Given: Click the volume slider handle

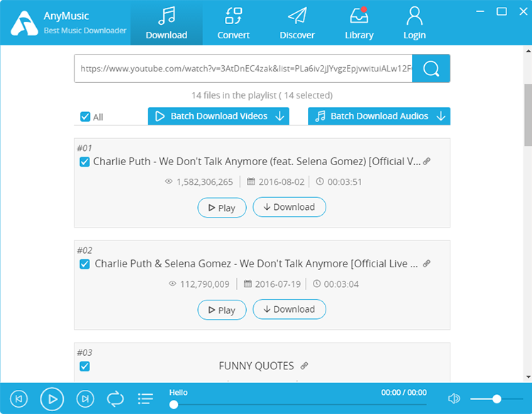Looking at the screenshot, I should coord(497,398).
